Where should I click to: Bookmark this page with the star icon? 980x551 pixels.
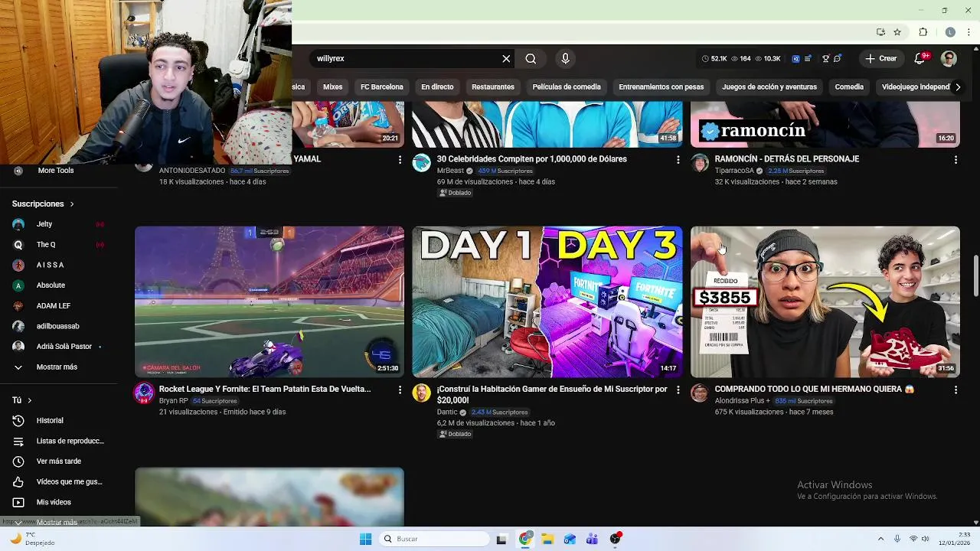click(x=897, y=32)
